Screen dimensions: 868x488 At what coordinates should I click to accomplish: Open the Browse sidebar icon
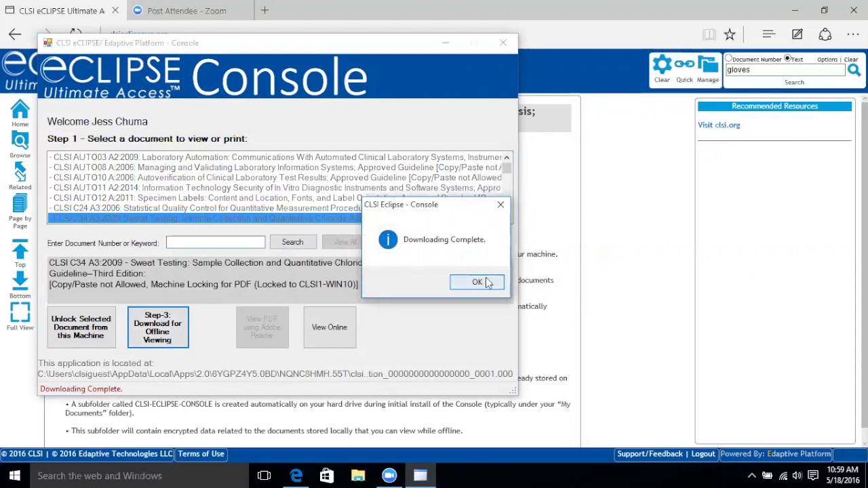[x=20, y=144]
